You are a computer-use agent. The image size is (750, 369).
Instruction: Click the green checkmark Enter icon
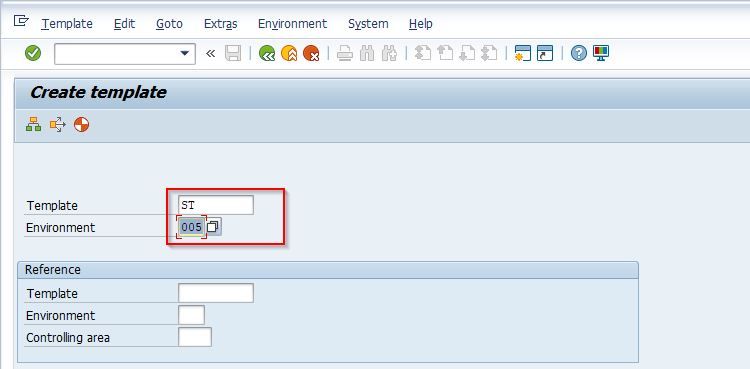33,53
